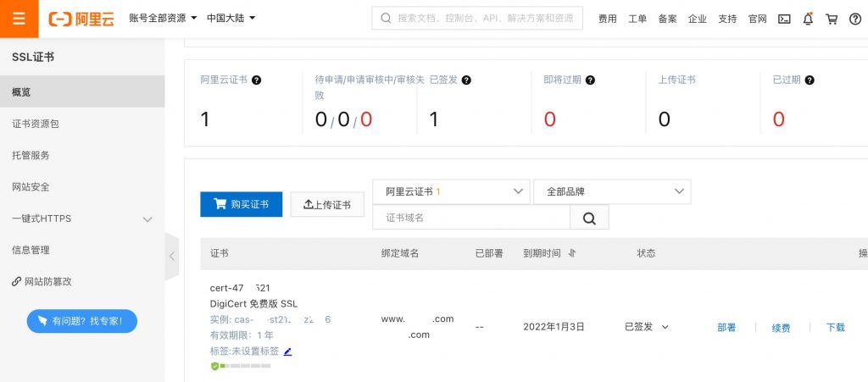
Task: Open the orange hamburger menu
Action: [19, 19]
